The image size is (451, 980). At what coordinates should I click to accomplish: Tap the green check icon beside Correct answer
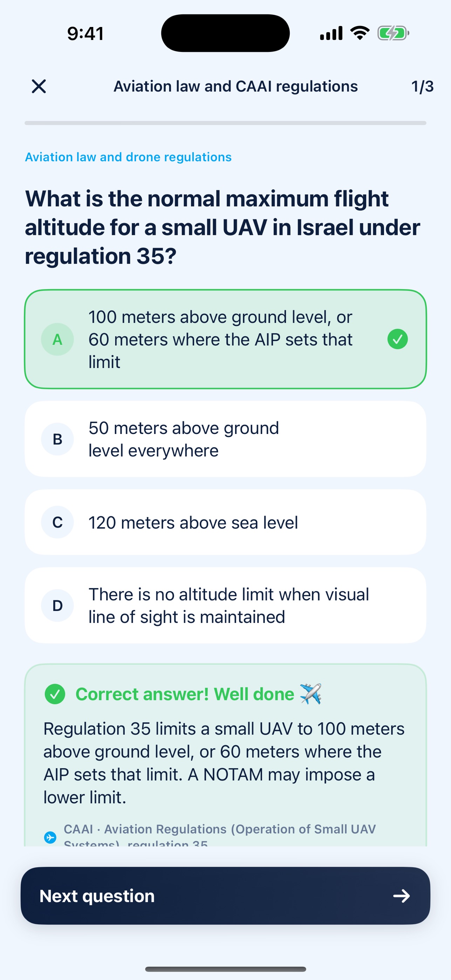coord(55,694)
